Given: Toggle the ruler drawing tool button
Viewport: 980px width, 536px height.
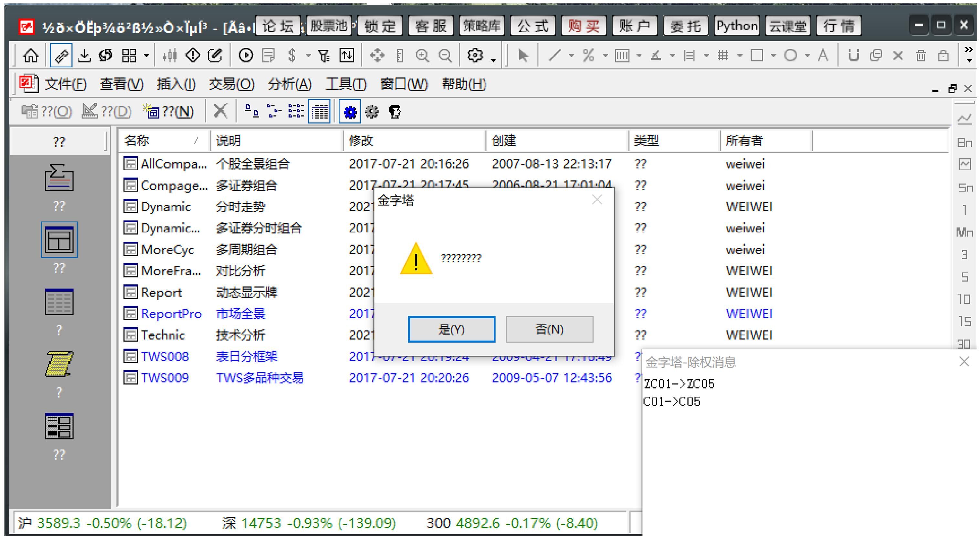Looking at the screenshot, I should 61,56.
